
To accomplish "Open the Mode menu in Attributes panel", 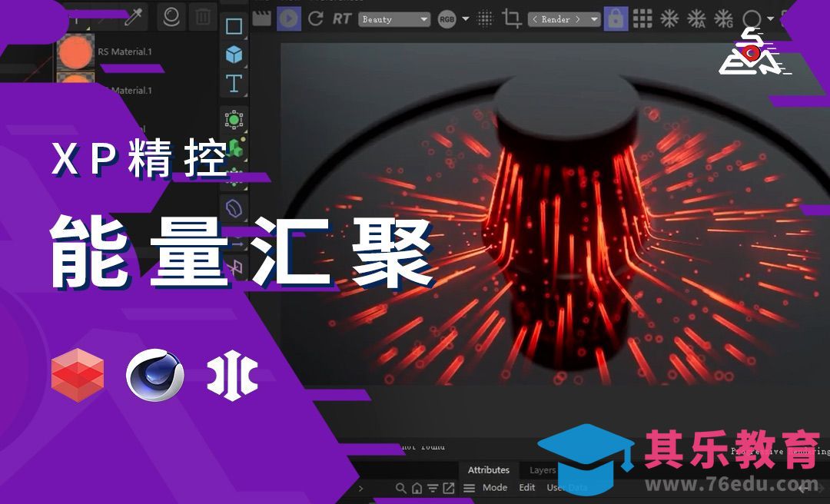I will (493, 487).
